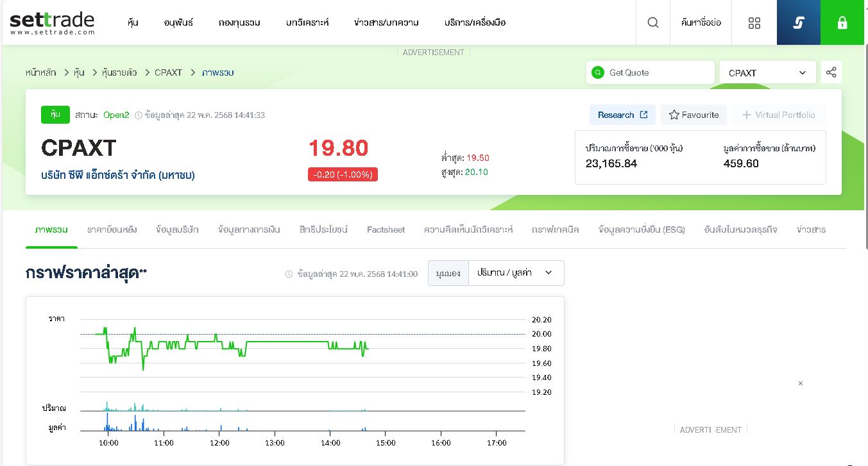Click the Virtual Portfolio button
The height and width of the screenshot is (466, 868).
778,115
